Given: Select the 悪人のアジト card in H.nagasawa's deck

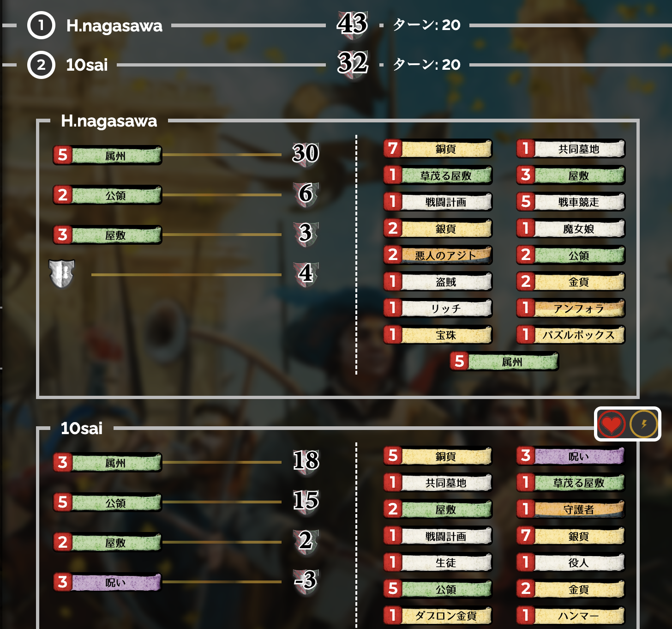Looking at the screenshot, I should pos(438,255).
